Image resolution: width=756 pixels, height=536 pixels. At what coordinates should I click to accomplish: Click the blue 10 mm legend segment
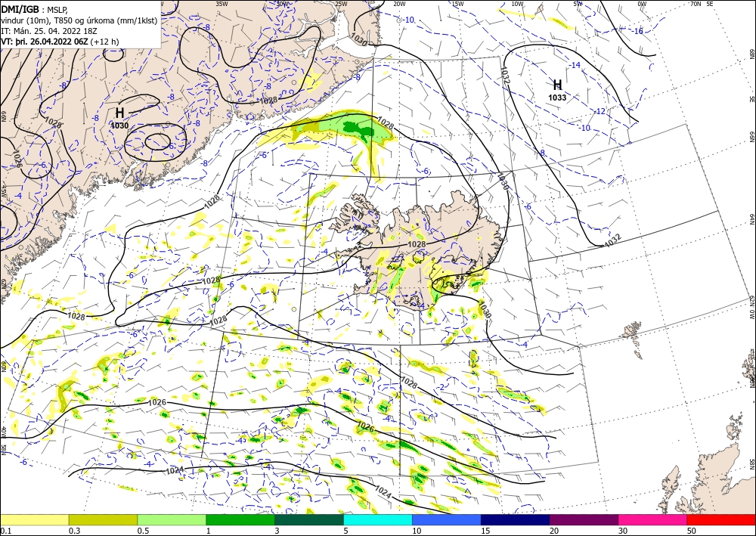click(x=447, y=519)
